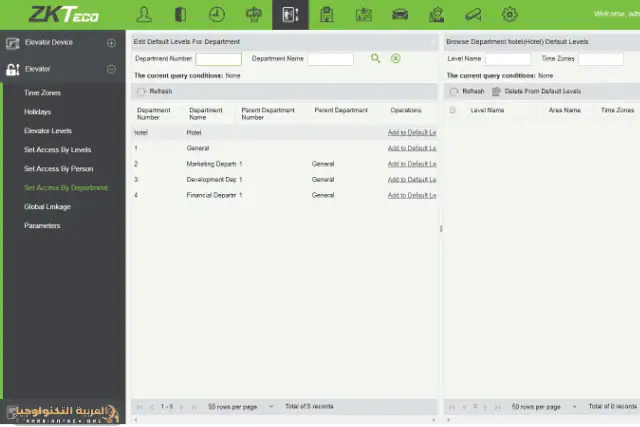Click the Department Number input field
The height and width of the screenshot is (427, 640).
[218, 59]
